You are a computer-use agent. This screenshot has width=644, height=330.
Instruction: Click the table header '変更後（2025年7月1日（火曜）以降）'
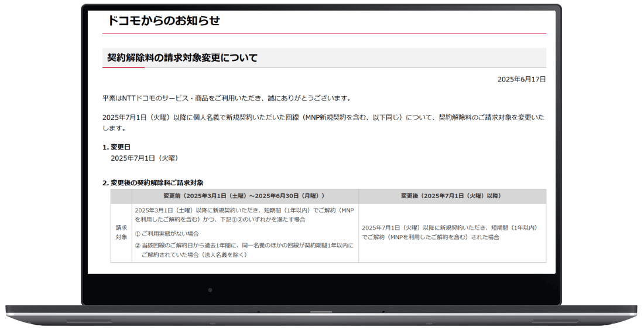click(452, 196)
